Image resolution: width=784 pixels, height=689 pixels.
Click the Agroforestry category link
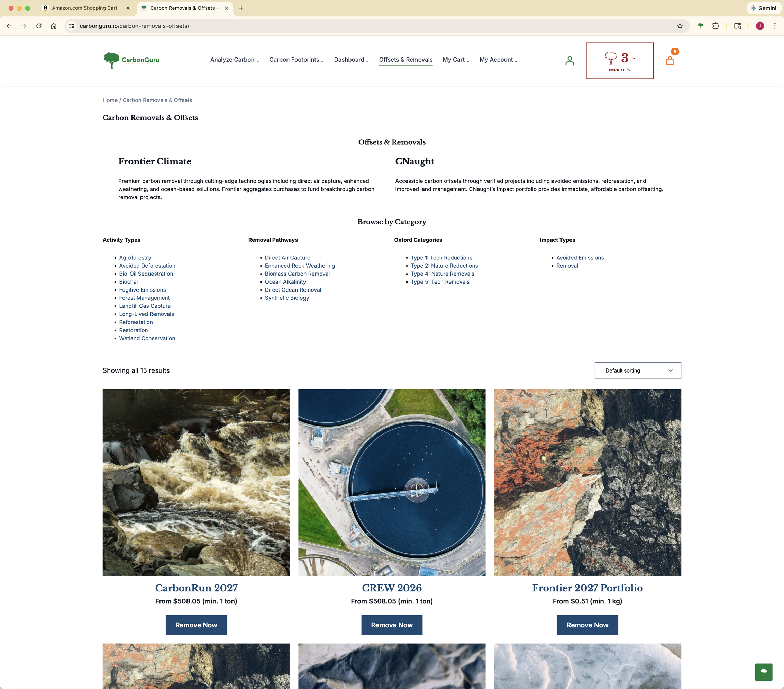[x=135, y=258]
